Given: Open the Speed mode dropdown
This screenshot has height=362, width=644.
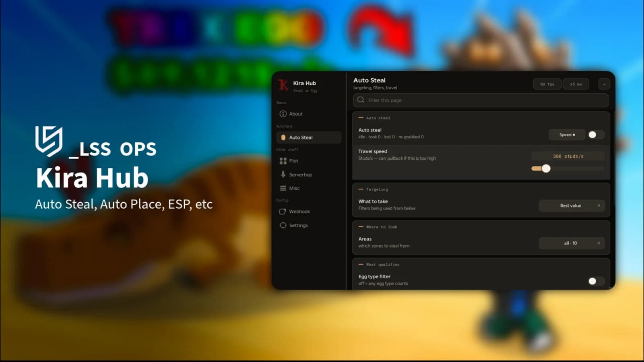Looking at the screenshot, I should tap(567, 135).
